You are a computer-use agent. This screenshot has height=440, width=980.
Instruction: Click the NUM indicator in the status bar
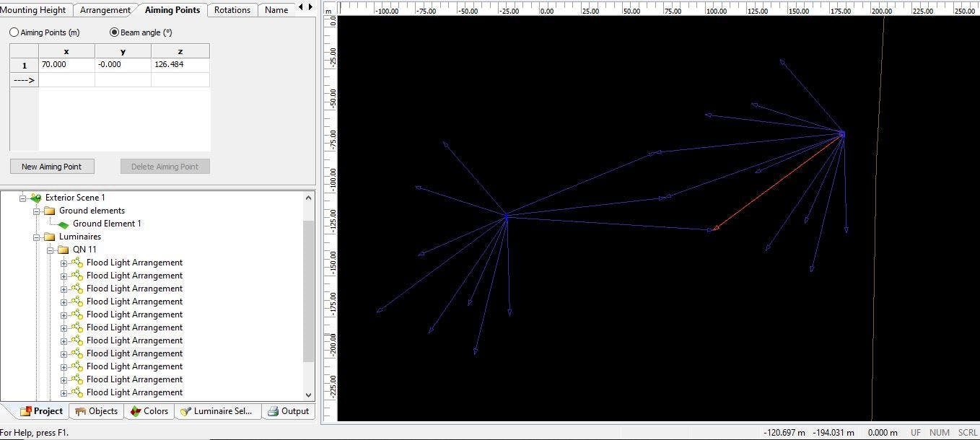[x=939, y=433]
